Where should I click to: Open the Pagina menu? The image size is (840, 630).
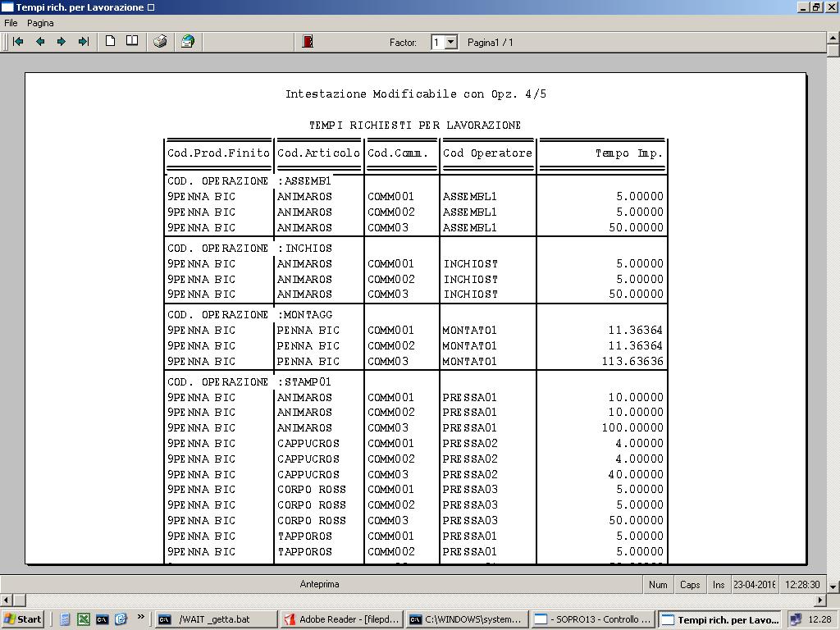tap(40, 23)
